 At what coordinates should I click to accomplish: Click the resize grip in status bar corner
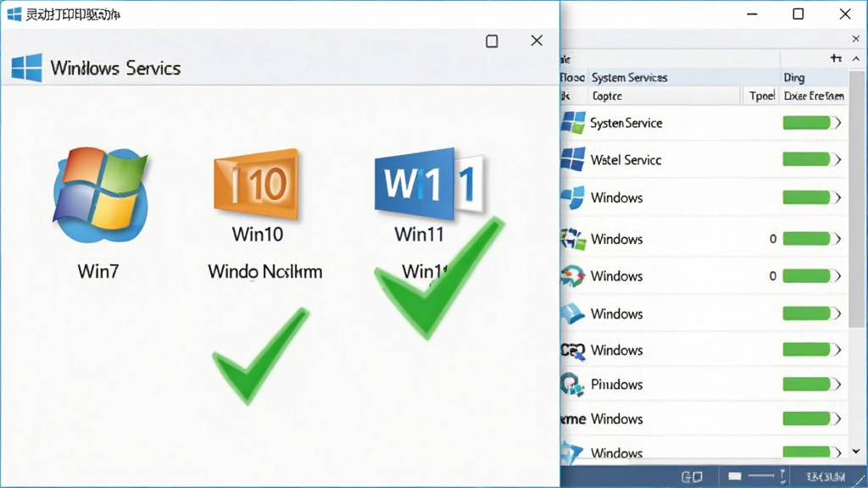(x=860, y=481)
